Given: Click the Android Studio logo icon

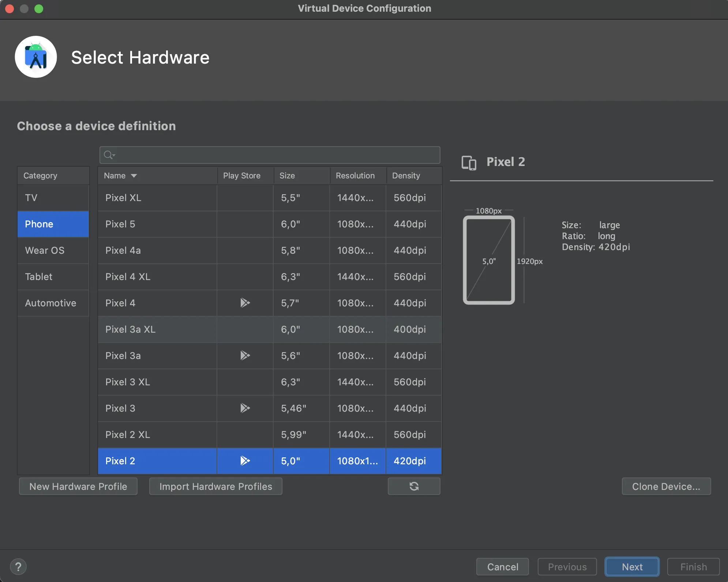Looking at the screenshot, I should 36,57.
